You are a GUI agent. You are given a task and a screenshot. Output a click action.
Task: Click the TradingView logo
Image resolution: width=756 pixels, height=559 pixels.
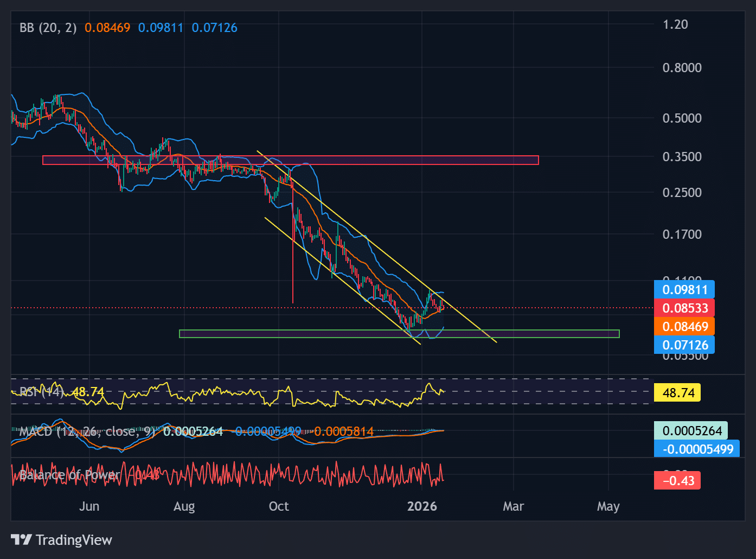coord(62,540)
